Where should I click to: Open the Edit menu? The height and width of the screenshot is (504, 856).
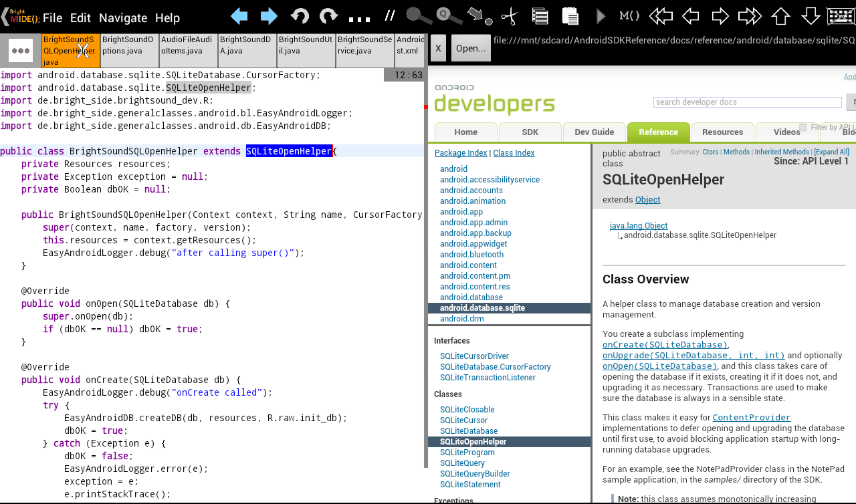(x=80, y=18)
